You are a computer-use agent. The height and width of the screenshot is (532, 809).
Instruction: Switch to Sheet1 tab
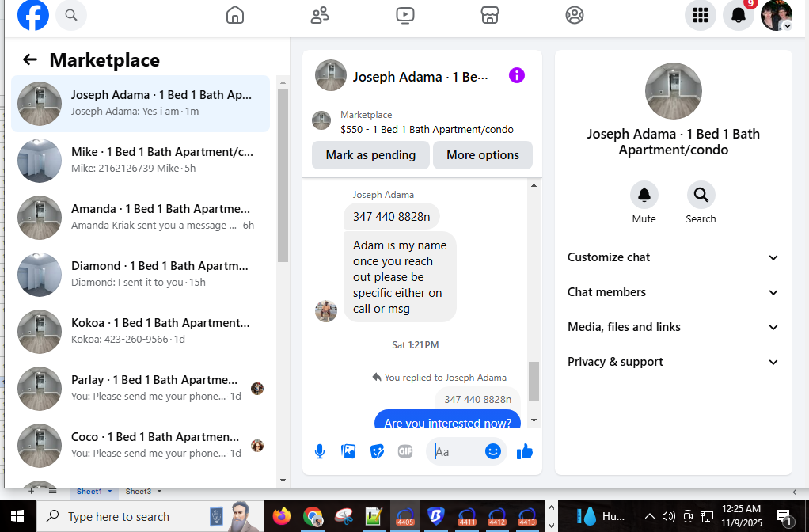[x=89, y=492]
